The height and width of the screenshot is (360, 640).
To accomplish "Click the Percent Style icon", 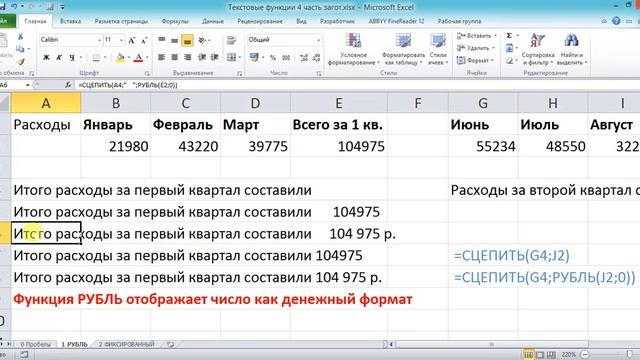I will pyautogui.click(x=273, y=58).
